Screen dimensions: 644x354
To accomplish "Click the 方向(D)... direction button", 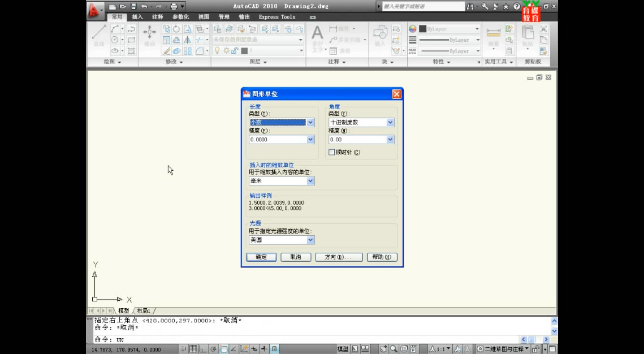I will tap(339, 257).
